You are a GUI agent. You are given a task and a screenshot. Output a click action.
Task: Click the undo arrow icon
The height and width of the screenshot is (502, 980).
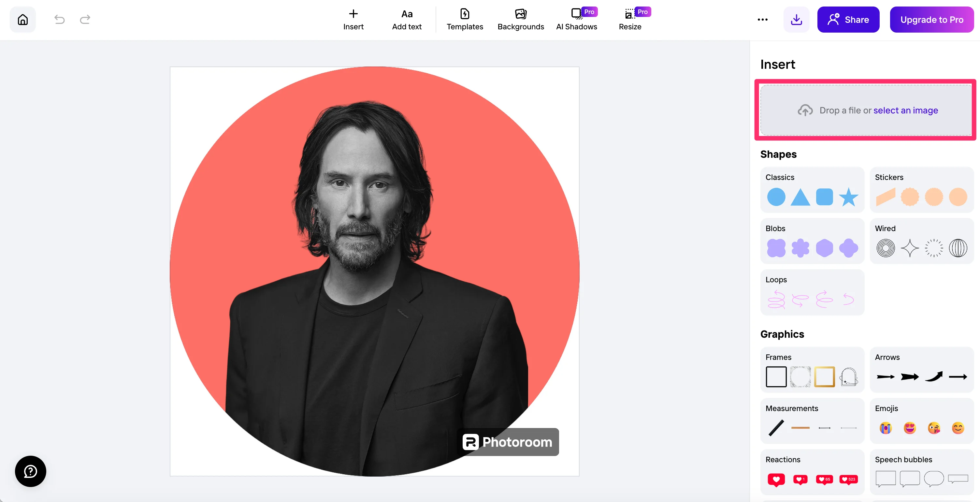[59, 20]
